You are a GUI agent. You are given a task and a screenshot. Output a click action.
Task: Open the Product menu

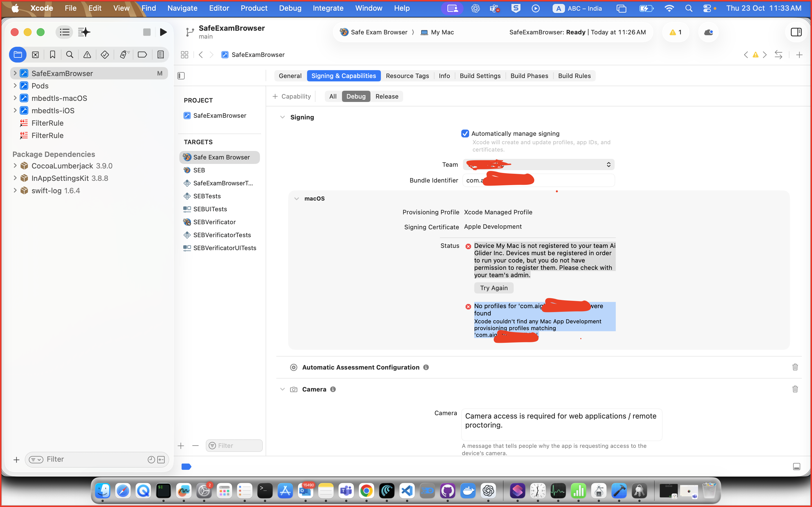[254, 8]
